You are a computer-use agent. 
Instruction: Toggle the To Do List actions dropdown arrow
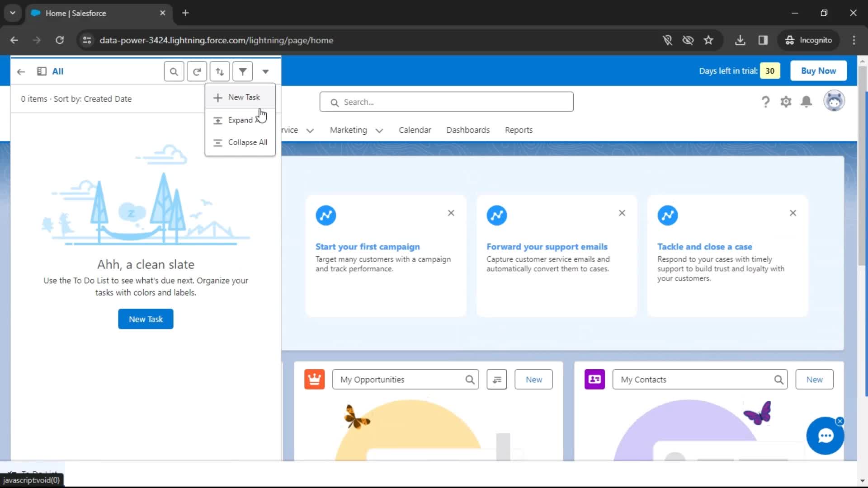(265, 71)
